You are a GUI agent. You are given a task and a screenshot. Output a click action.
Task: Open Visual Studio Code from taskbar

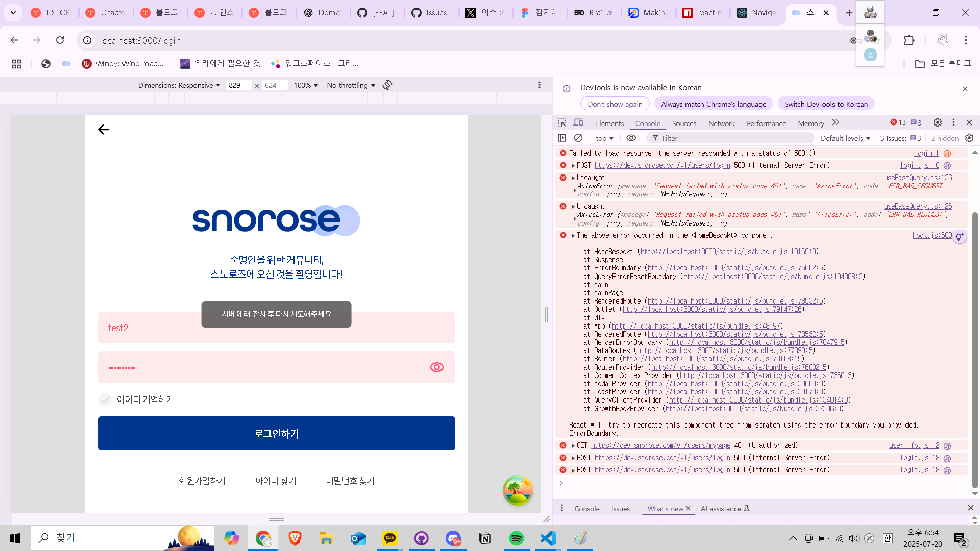click(548, 538)
